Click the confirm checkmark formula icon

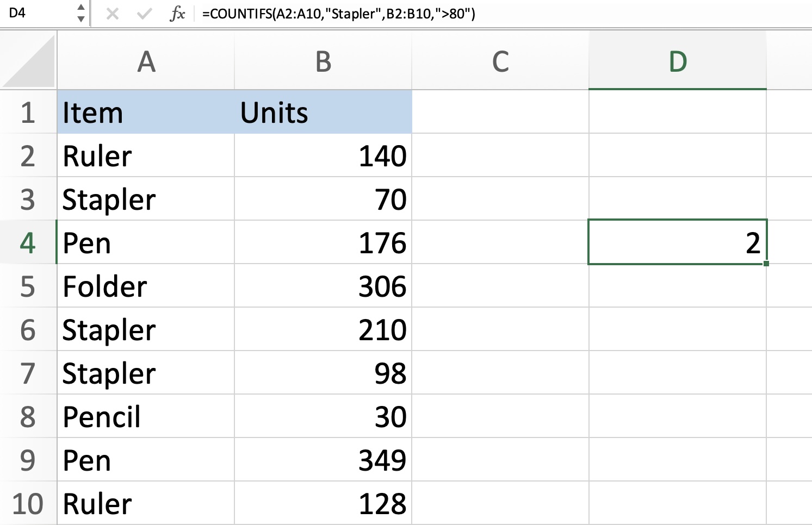pyautogui.click(x=144, y=14)
